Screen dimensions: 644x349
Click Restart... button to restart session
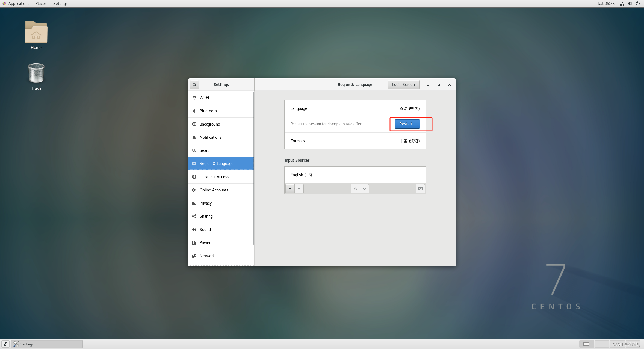click(x=407, y=124)
